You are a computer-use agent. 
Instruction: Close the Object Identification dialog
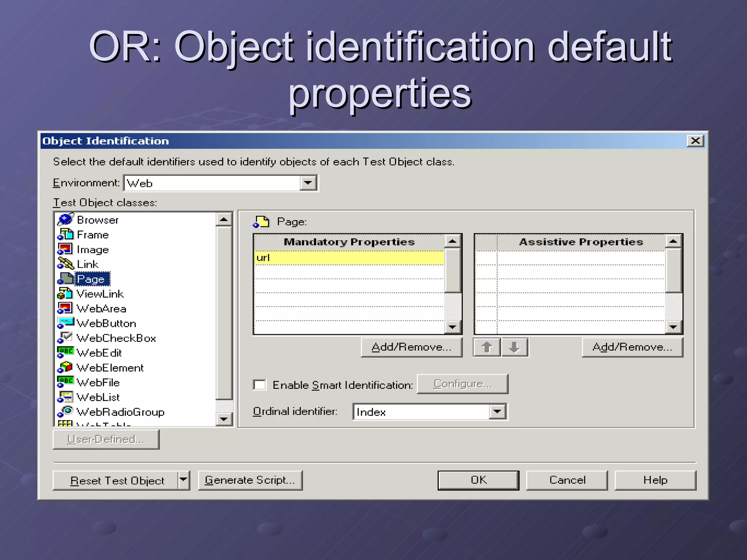pyautogui.click(x=695, y=141)
